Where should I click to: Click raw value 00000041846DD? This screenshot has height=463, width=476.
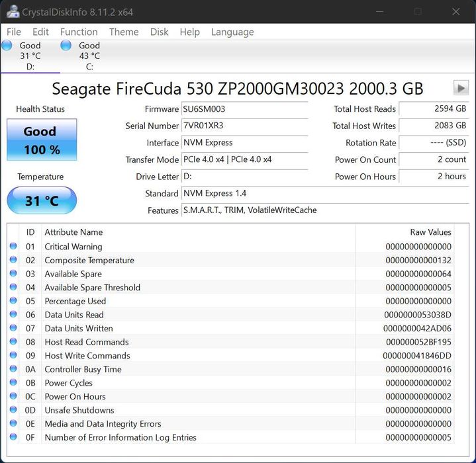[x=417, y=356]
